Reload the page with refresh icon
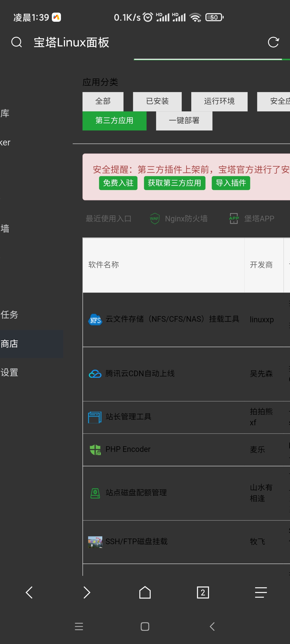 [273, 42]
